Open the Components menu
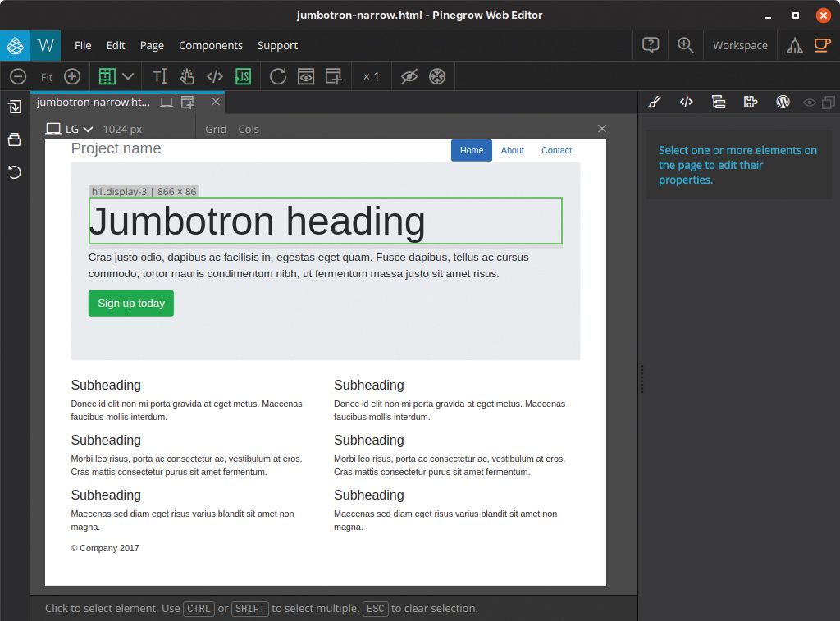 pyautogui.click(x=211, y=45)
